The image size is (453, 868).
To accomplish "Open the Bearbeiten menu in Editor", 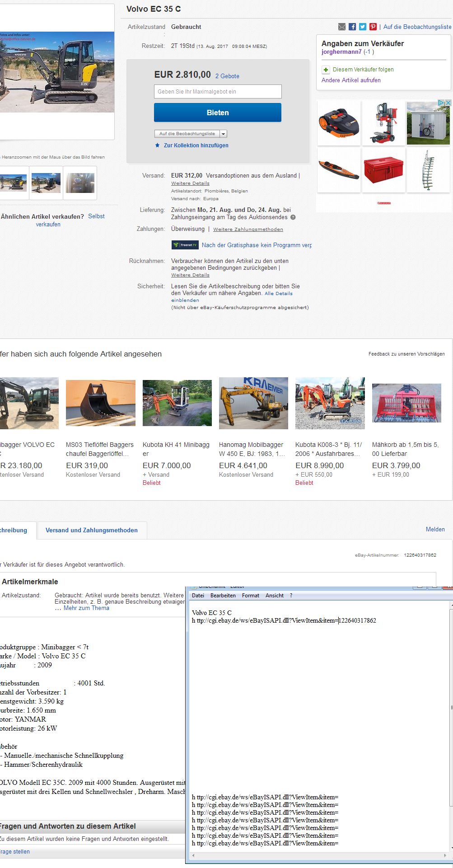I will click(x=223, y=596).
